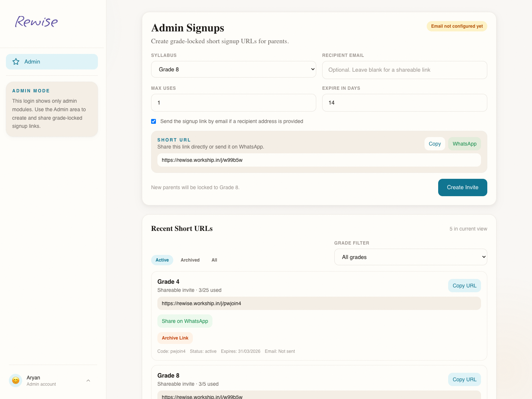Expand the Aryan account menu chevron
Image resolution: width=532 pixels, height=399 pixels.
(x=88, y=381)
